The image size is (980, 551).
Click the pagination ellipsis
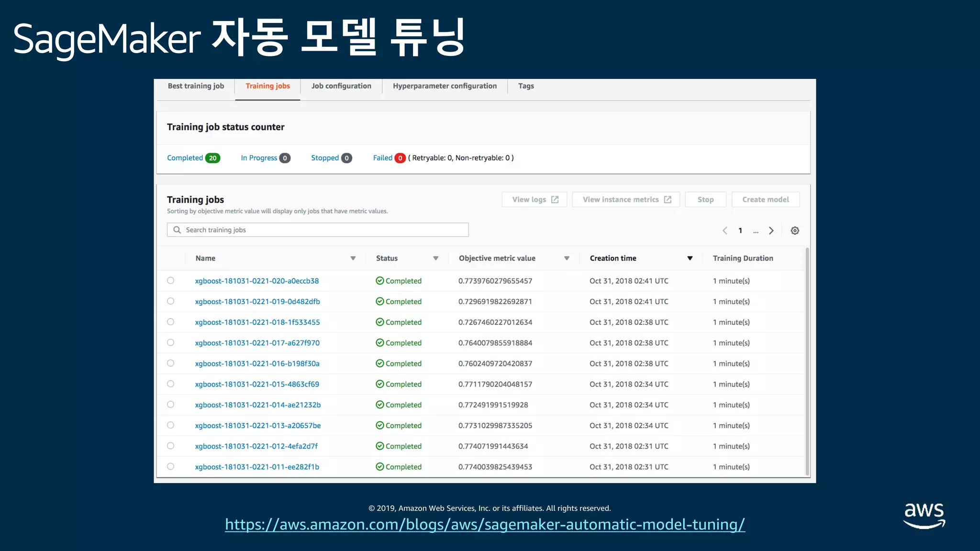point(756,231)
